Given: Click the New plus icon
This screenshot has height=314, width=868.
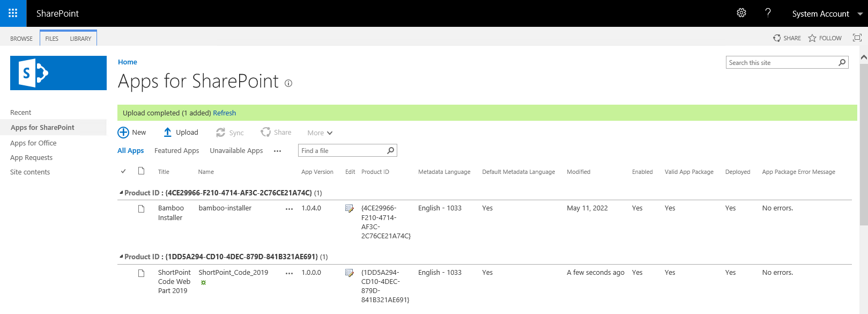Looking at the screenshot, I should tap(123, 133).
